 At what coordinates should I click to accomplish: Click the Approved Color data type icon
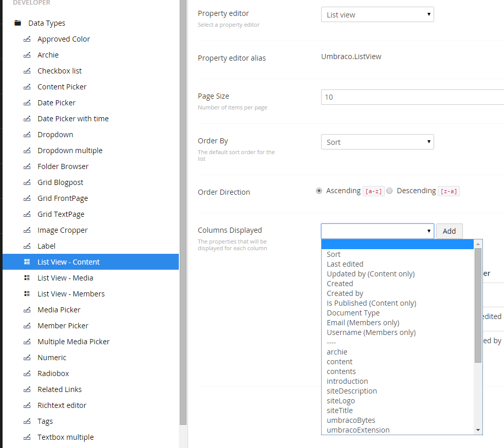coord(27,39)
